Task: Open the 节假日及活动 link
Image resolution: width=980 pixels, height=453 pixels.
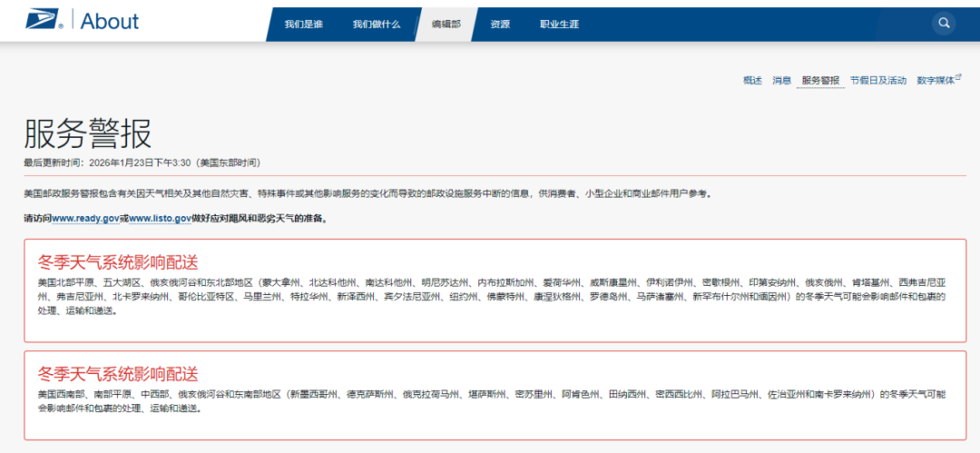Action: click(877, 81)
